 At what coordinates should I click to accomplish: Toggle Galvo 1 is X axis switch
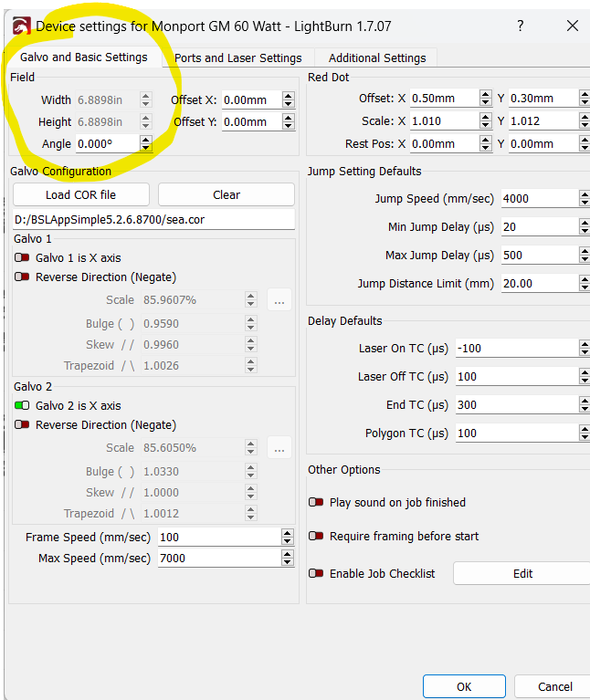(x=22, y=257)
